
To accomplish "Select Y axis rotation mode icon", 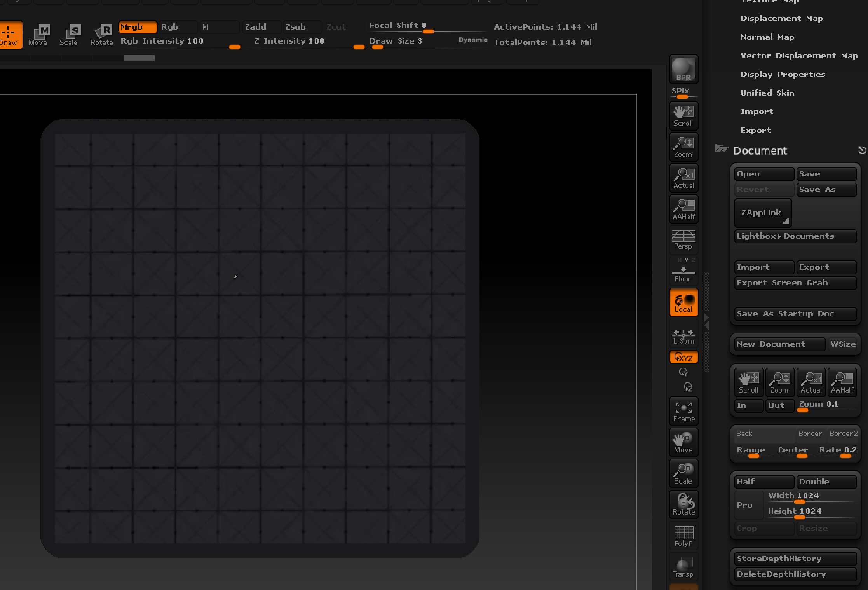I will (x=683, y=372).
